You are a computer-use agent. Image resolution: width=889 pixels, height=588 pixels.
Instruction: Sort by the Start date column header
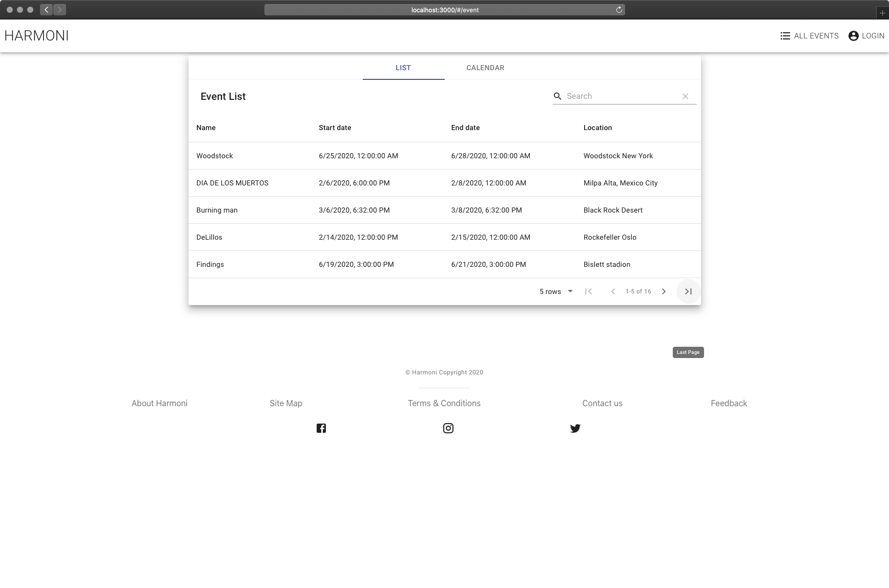point(335,128)
